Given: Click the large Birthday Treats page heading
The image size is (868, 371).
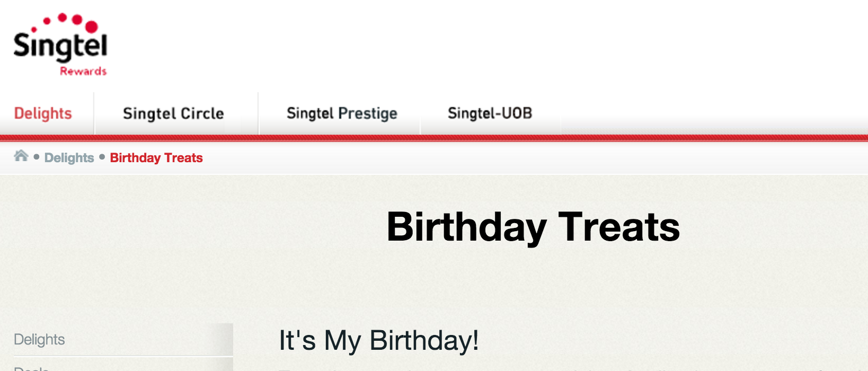Looking at the screenshot, I should pos(533,227).
